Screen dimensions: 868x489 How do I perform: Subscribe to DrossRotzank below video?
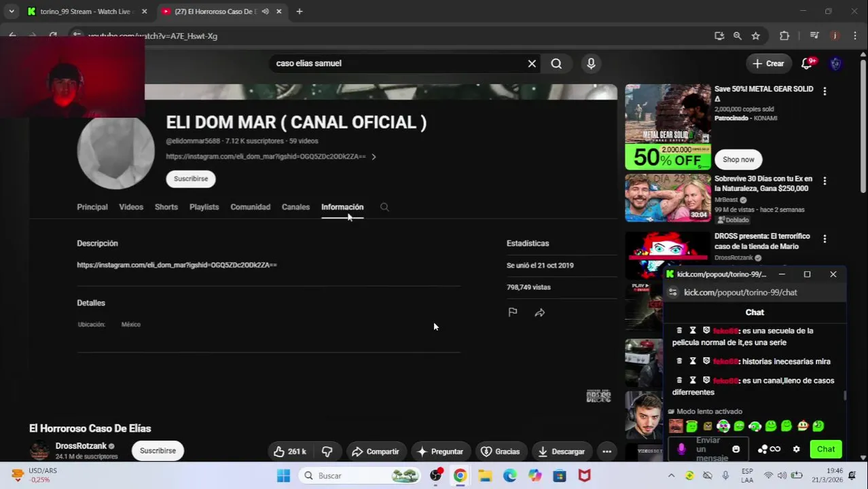pyautogui.click(x=158, y=451)
